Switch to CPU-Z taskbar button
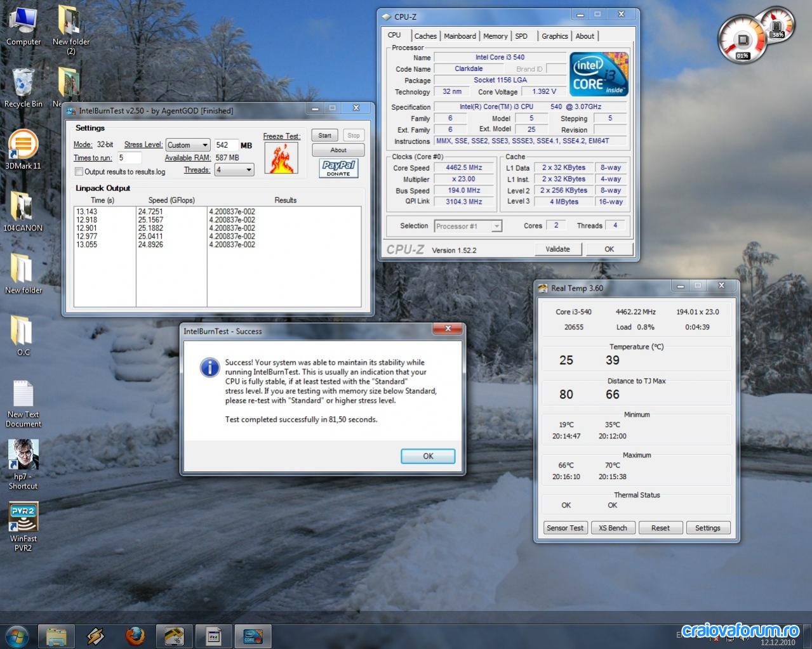The height and width of the screenshot is (649, 812). pos(253,636)
